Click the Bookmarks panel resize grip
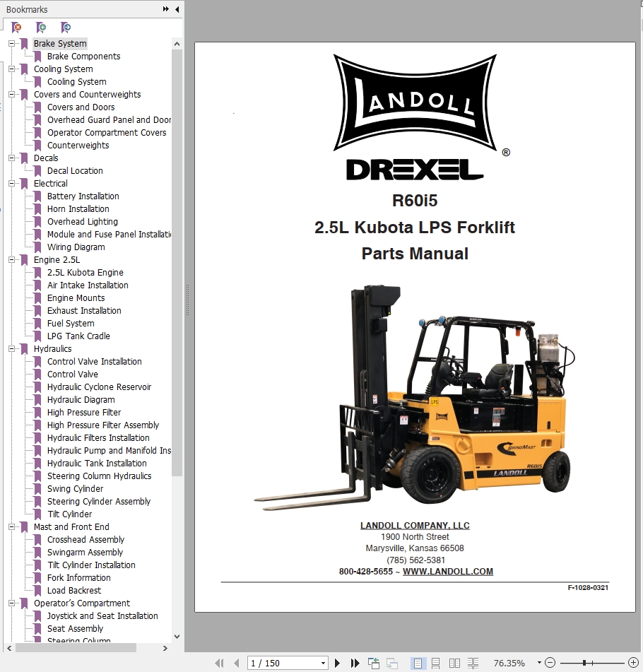 coord(187,300)
